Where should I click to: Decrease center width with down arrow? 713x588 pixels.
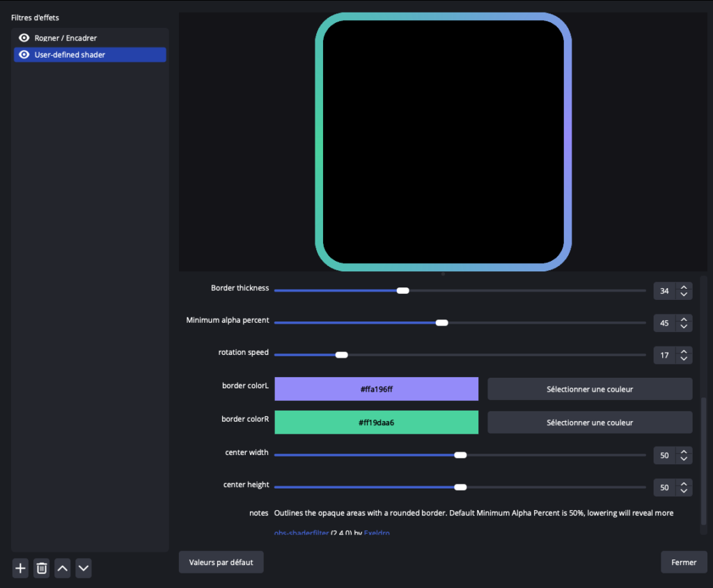point(684,459)
